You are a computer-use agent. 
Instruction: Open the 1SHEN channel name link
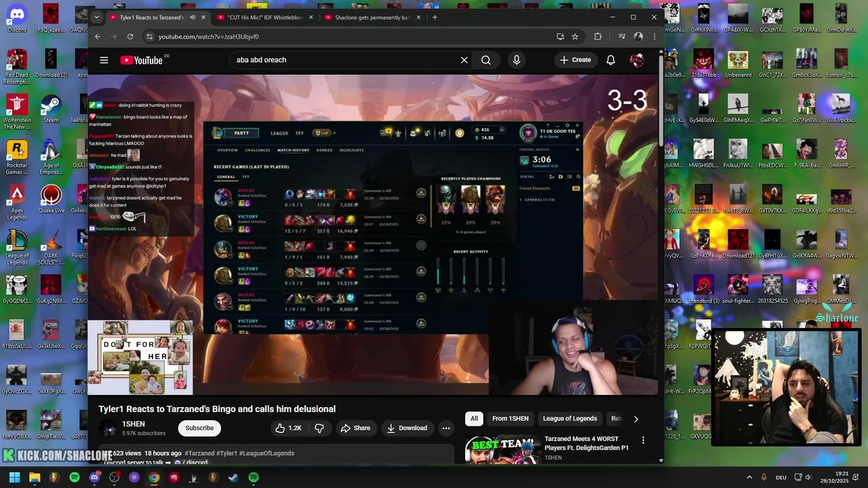pyautogui.click(x=134, y=424)
